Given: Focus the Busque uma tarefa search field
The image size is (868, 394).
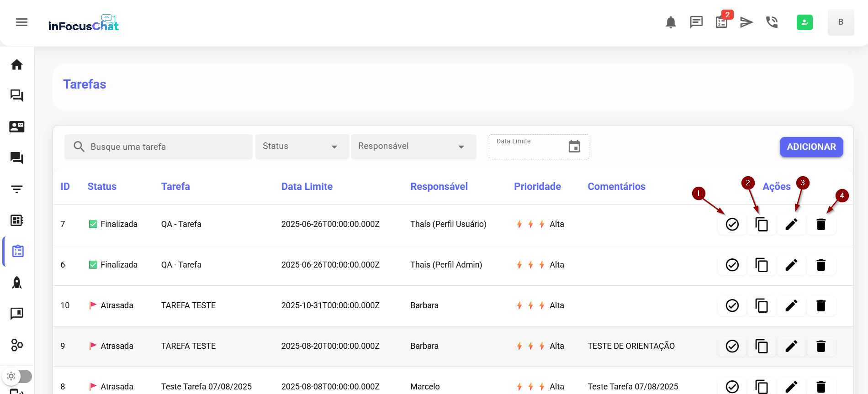Looking at the screenshot, I should point(164,147).
